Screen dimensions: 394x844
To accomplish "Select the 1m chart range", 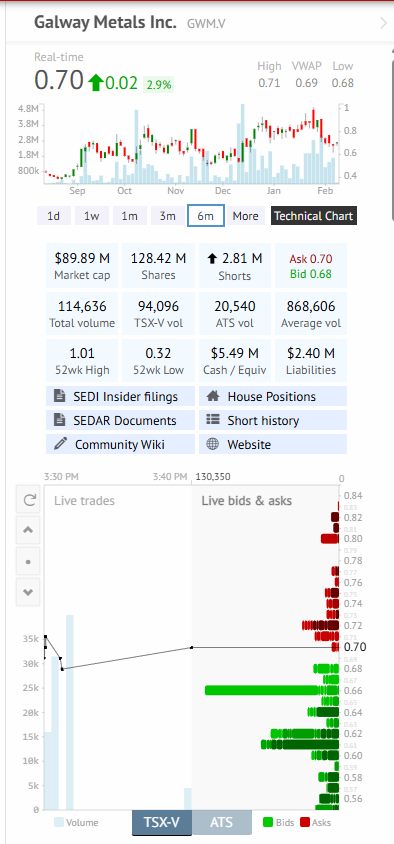I will pyautogui.click(x=129, y=216).
